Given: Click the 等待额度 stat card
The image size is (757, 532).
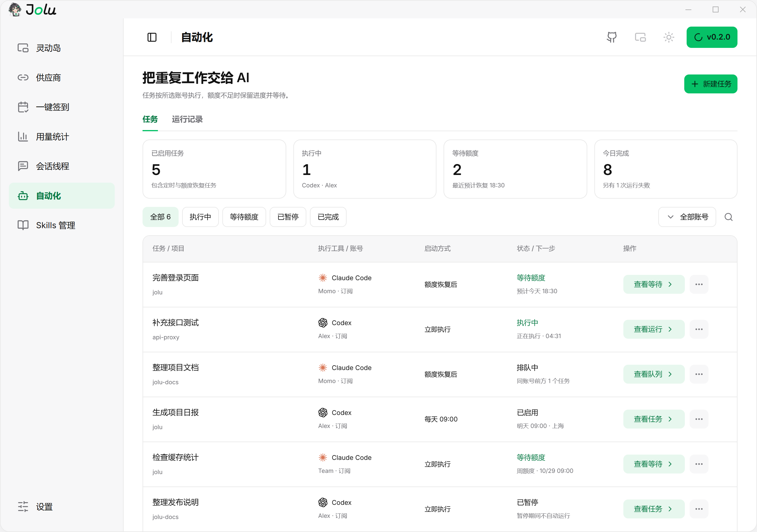Looking at the screenshot, I should tap(515, 169).
